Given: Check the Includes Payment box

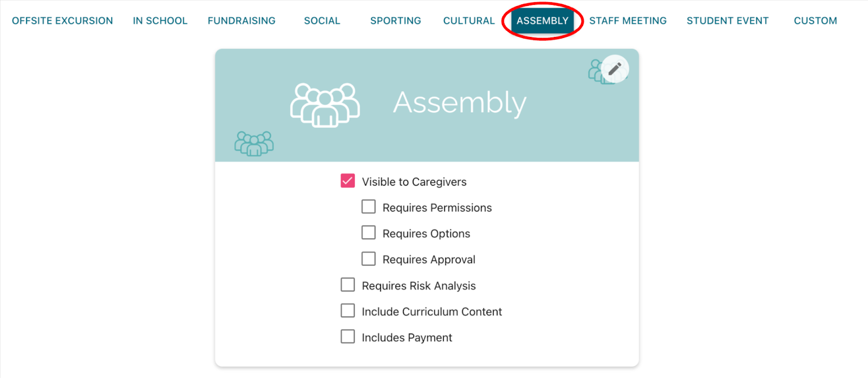Looking at the screenshot, I should [348, 337].
